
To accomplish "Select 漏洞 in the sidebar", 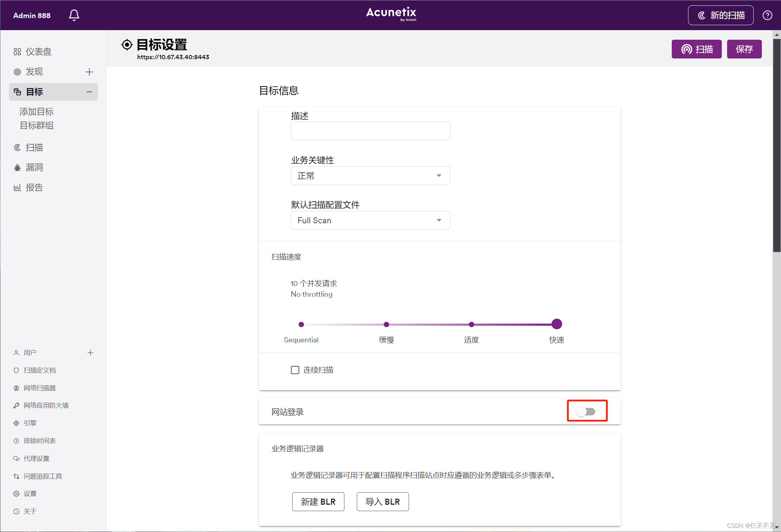I will coord(34,167).
